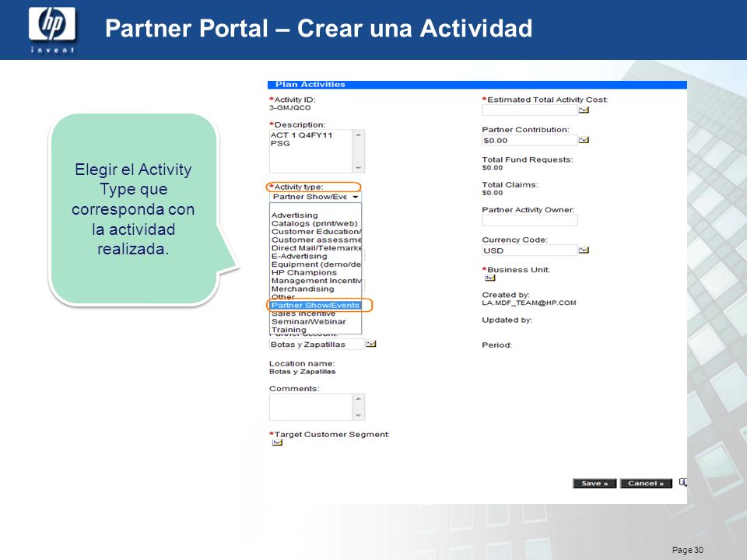Click Comments scrollbar up arrow
The width and height of the screenshot is (747, 560).
[x=358, y=398]
